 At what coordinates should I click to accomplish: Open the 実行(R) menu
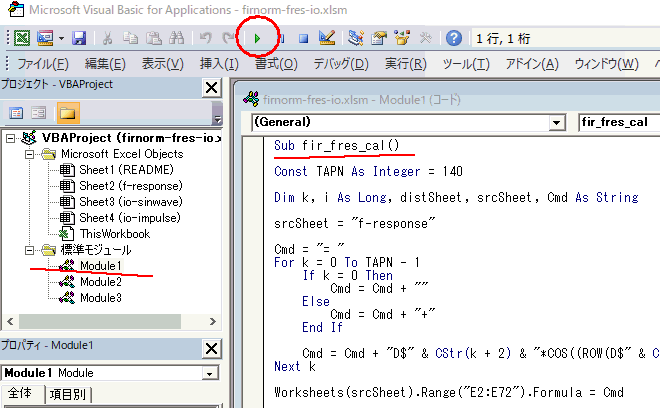(x=406, y=64)
